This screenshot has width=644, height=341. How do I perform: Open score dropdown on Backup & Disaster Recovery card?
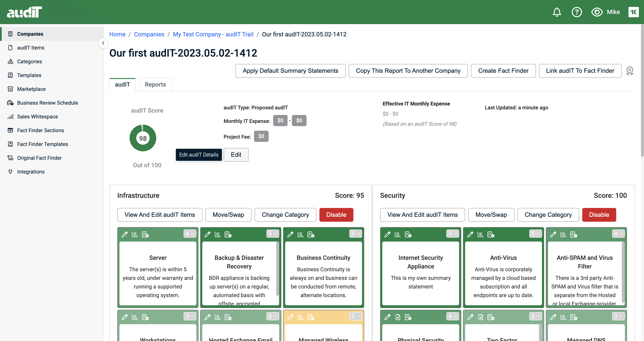click(x=272, y=234)
